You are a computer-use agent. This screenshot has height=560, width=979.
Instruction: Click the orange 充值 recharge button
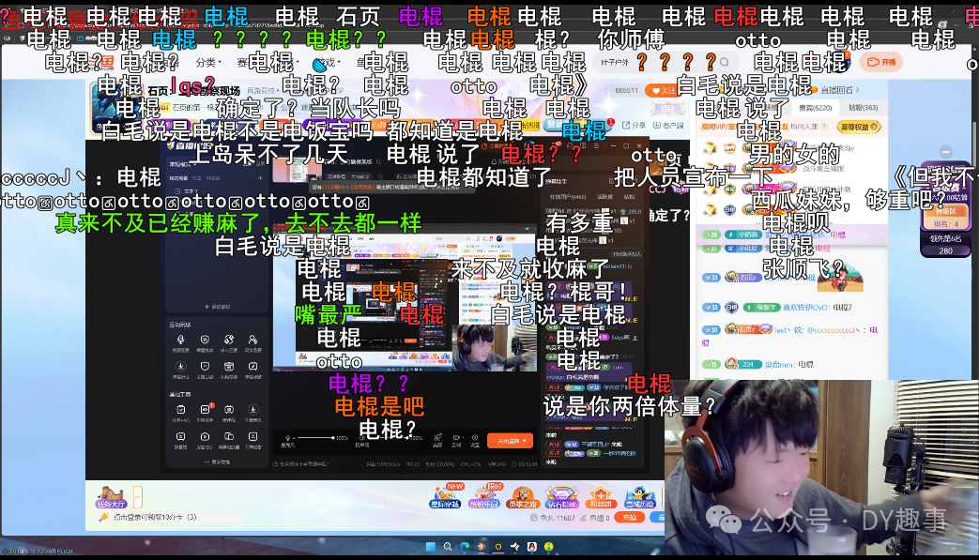pos(629,517)
